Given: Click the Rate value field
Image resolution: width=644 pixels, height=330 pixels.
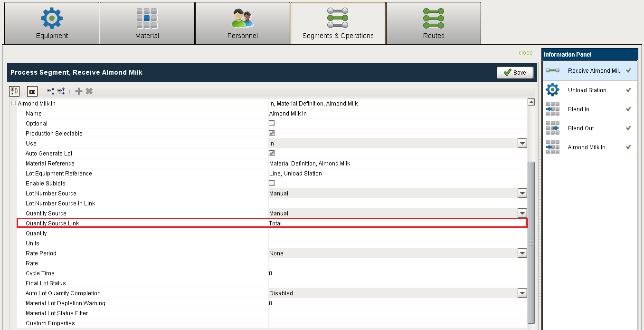Looking at the screenshot, I should point(398,263).
